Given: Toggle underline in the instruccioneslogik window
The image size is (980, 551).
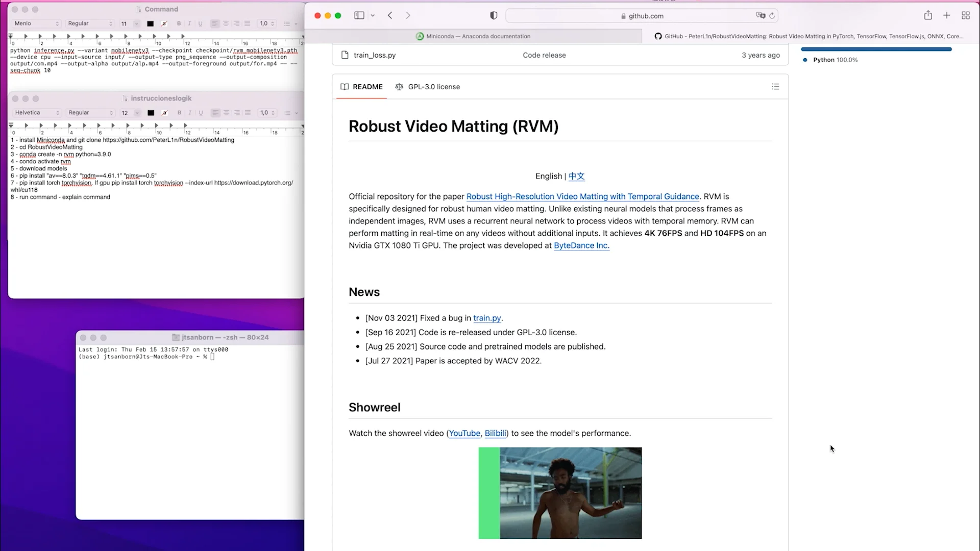Looking at the screenshot, I should pos(201,113).
